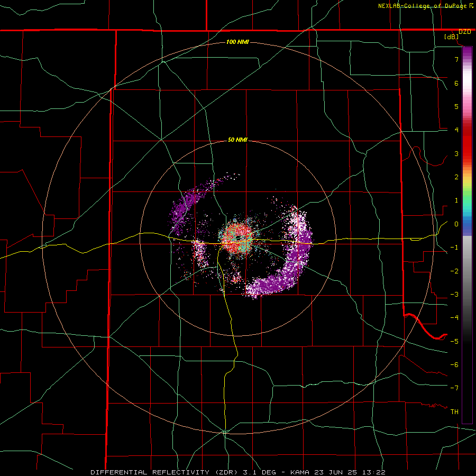
Task: Click the 2 value on color scale
Action: pyautogui.click(x=456, y=177)
